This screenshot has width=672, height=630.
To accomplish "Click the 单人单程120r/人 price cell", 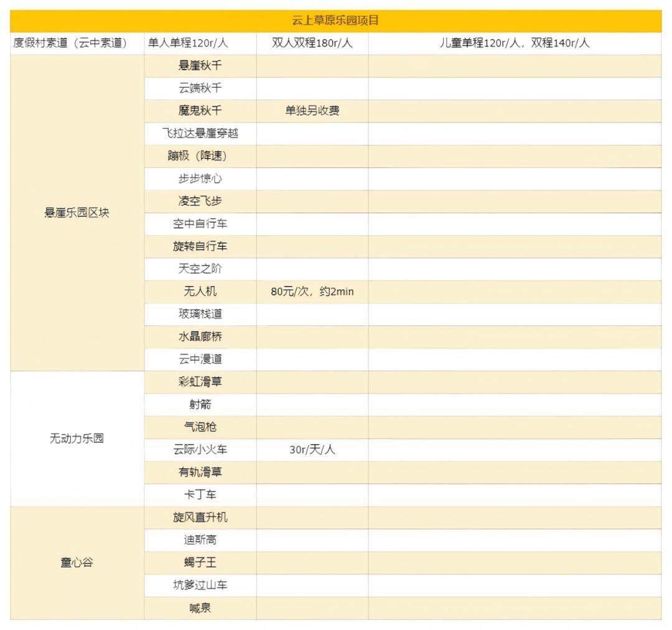I will [x=188, y=43].
